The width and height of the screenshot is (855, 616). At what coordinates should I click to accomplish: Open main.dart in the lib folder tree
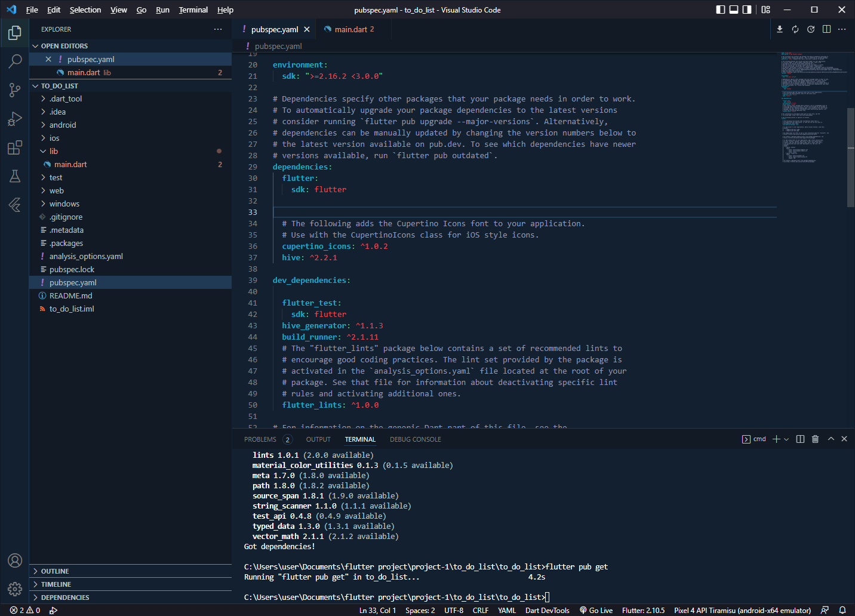coord(130,164)
